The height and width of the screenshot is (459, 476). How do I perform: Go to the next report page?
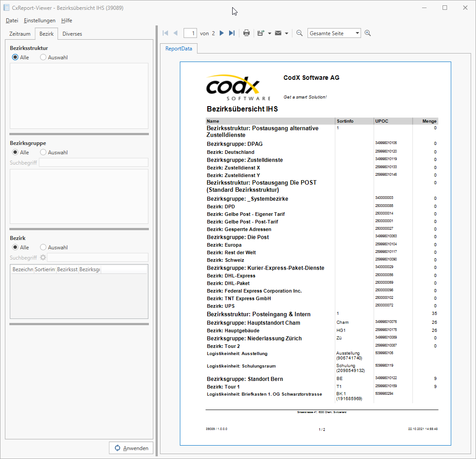(x=222, y=33)
